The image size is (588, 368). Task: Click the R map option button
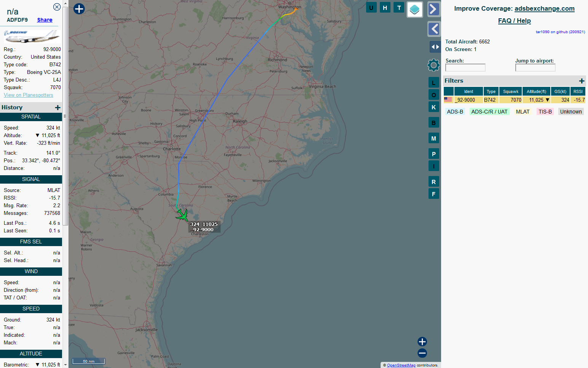(433, 182)
